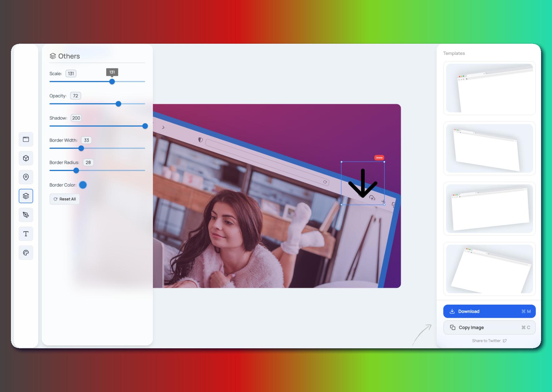The image size is (552, 392).
Task: Click the refresh icon in Reset All
Action: coord(56,199)
